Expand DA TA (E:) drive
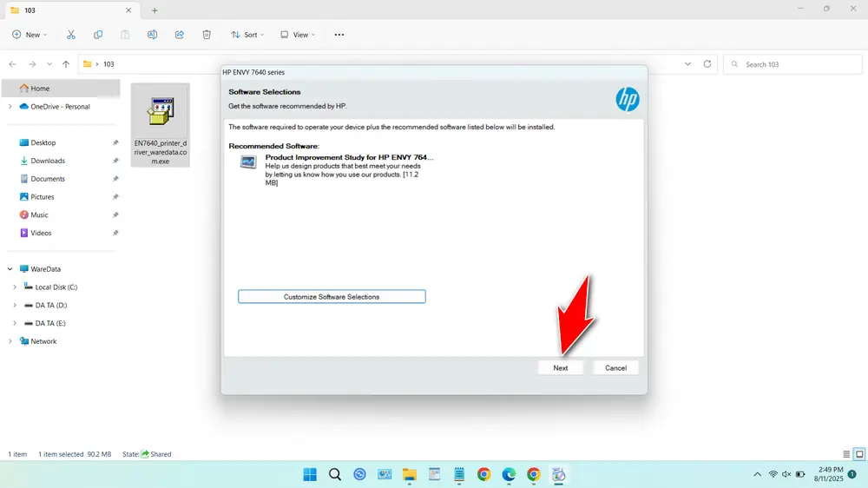The height and width of the screenshot is (488, 868). coord(15,324)
